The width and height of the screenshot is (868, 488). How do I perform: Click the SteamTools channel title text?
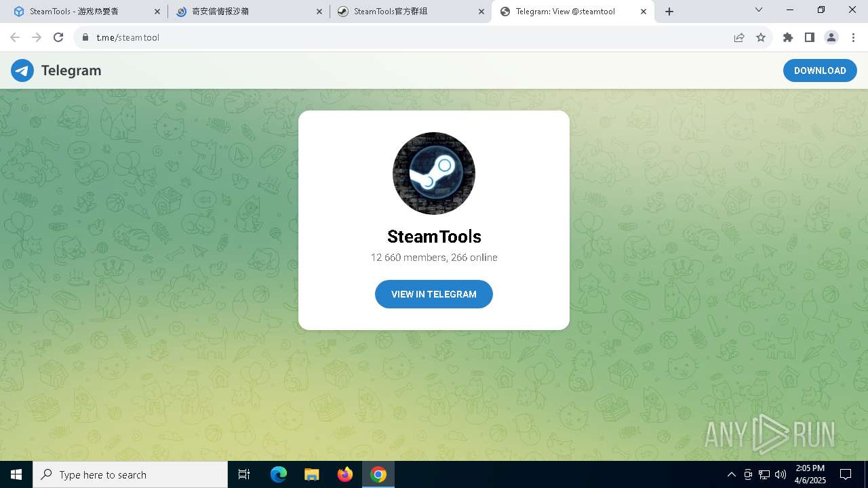click(x=434, y=237)
